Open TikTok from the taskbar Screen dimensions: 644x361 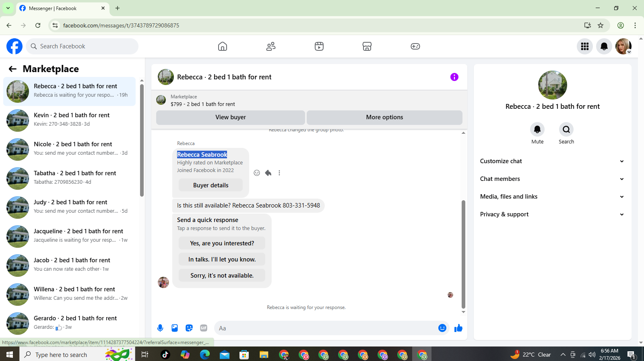click(165, 355)
